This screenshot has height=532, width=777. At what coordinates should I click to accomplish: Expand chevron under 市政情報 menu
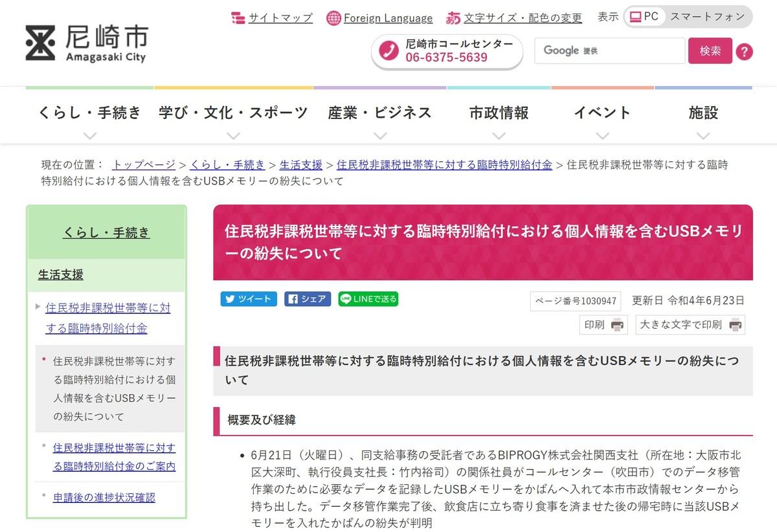(499, 136)
